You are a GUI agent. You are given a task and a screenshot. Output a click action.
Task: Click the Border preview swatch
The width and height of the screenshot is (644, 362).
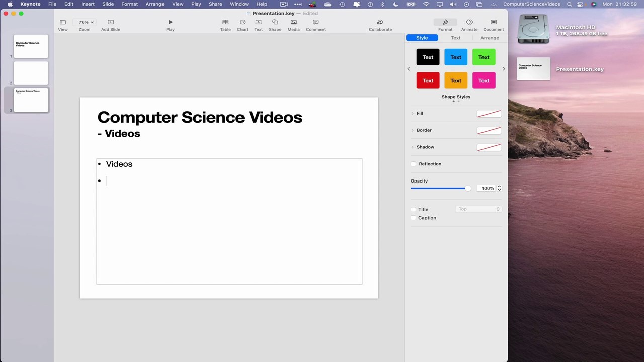click(489, 131)
